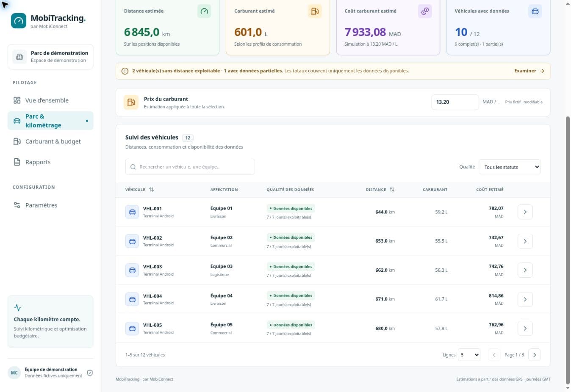Screen dimensions: 571x392
Task: Expand details for VHL-003 row
Action: coord(525,270)
